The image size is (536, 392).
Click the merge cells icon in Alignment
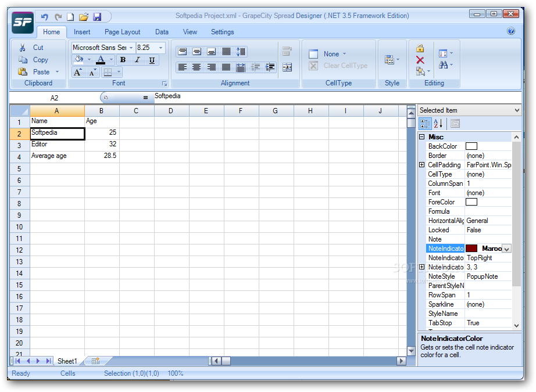click(x=287, y=67)
